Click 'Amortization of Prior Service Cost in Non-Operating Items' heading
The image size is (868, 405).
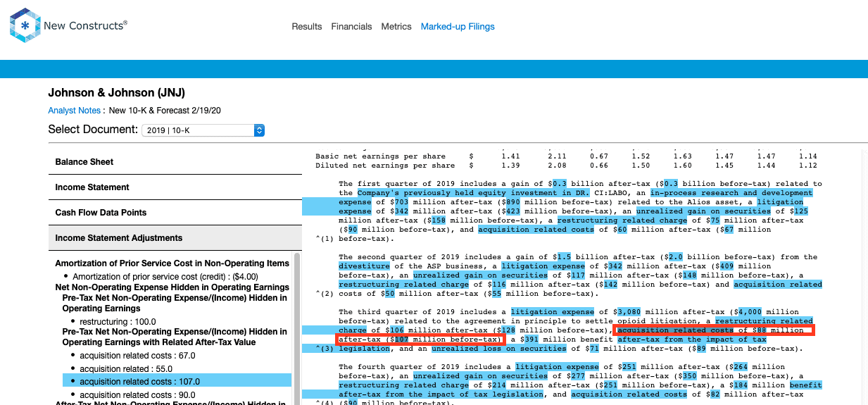click(172, 263)
